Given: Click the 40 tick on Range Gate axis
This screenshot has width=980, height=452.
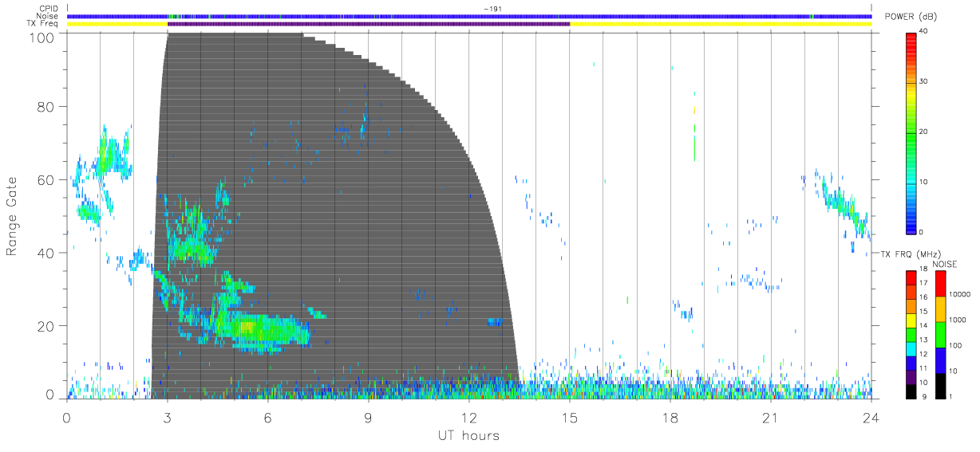Looking at the screenshot, I should click(x=47, y=253).
